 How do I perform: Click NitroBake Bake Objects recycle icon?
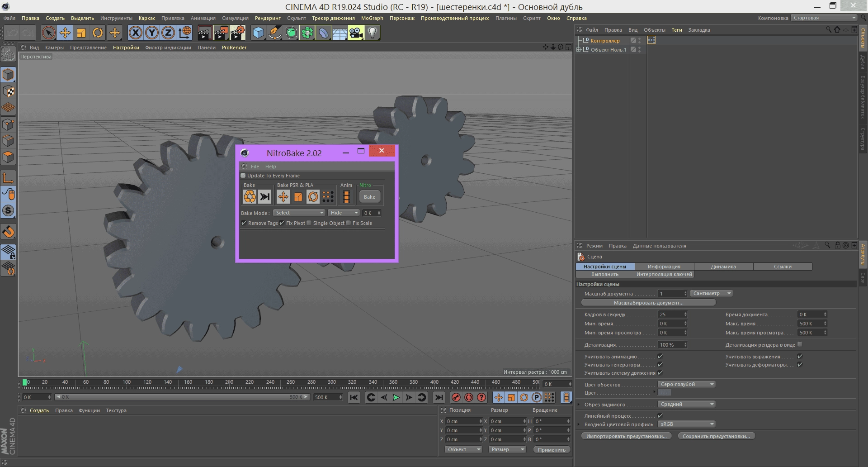(x=250, y=196)
